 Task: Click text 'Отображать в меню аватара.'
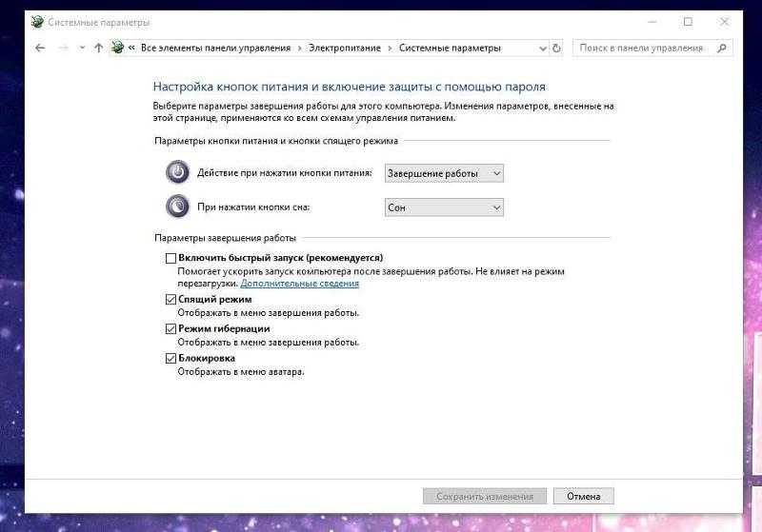(241, 372)
